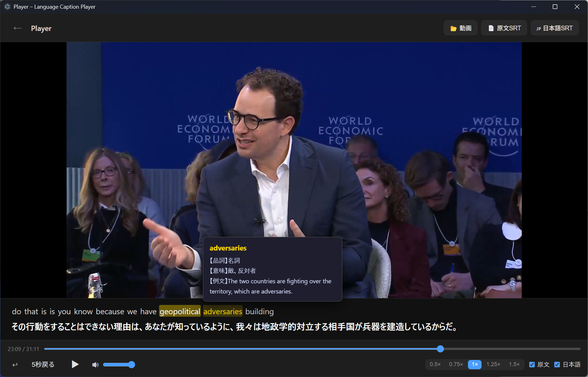This screenshot has height=377, width=588.
Task: Click the video progress bar handle
Action: pos(440,349)
